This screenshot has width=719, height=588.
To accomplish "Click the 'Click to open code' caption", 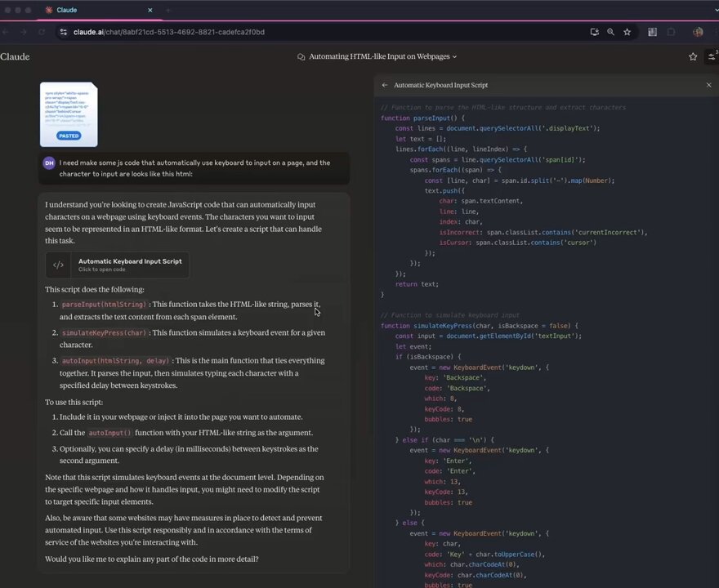I will click(x=102, y=269).
